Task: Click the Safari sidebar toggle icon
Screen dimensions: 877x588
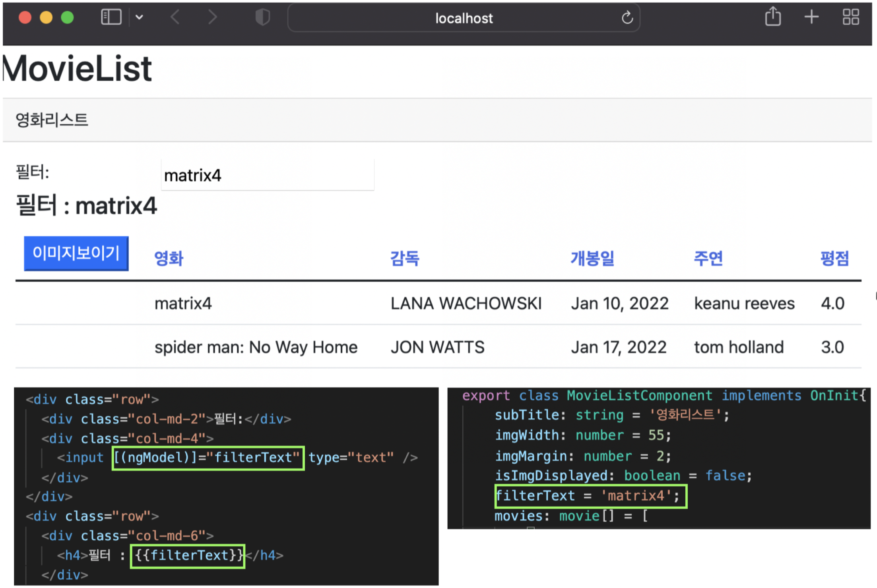Action: click(x=111, y=17)
